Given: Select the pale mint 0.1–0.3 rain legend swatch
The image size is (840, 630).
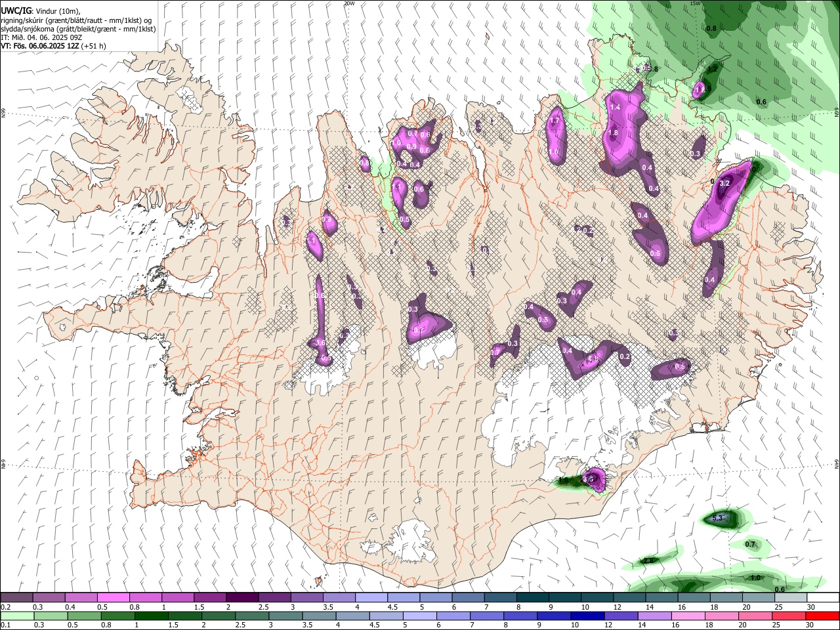Looking at the screenshot, I should pyautogui.click(x=16, y=616).
